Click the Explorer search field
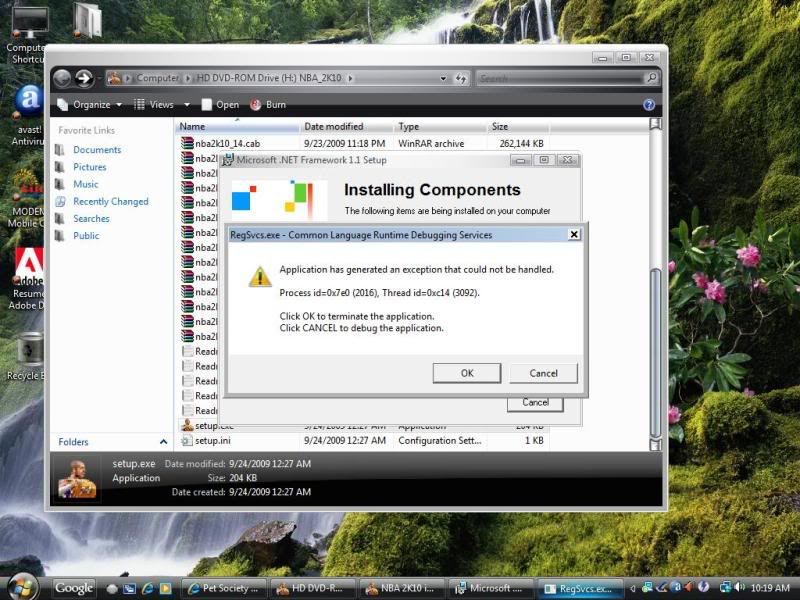 pos(561,78)
